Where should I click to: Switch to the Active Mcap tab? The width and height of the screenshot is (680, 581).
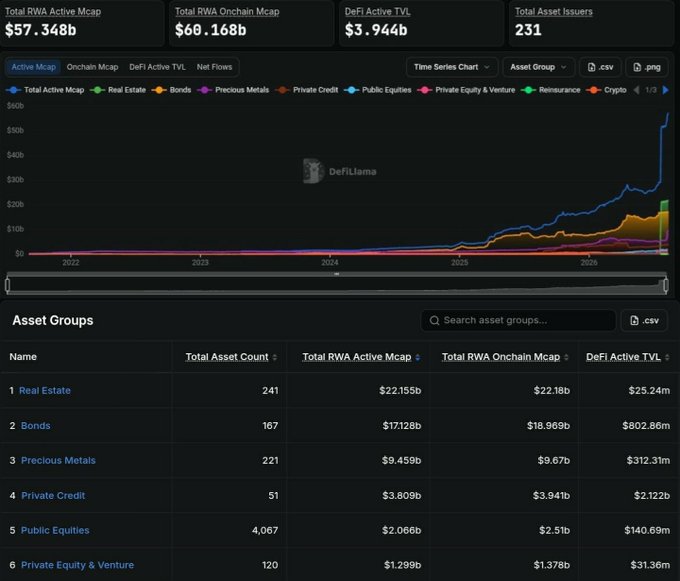pyautogui.click(x=33, y=67)
